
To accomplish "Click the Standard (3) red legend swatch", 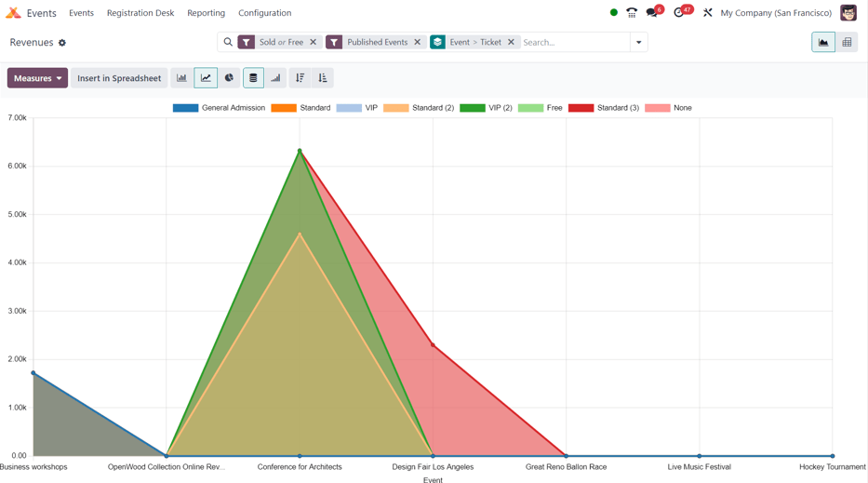I will (581, 108).
